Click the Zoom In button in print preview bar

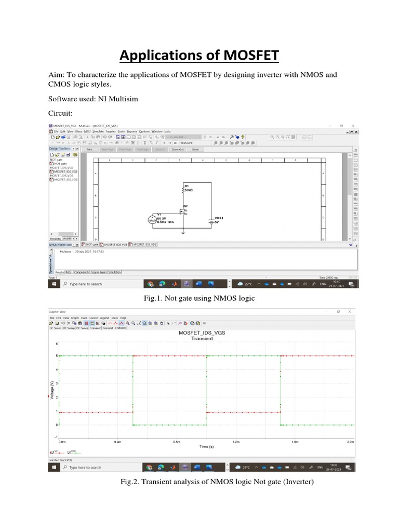pos(160,149)
